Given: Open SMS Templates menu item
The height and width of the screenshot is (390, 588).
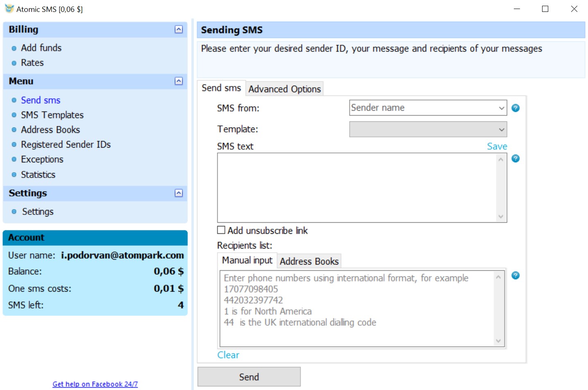Looking at the screenshot, I should coord(52,115).
